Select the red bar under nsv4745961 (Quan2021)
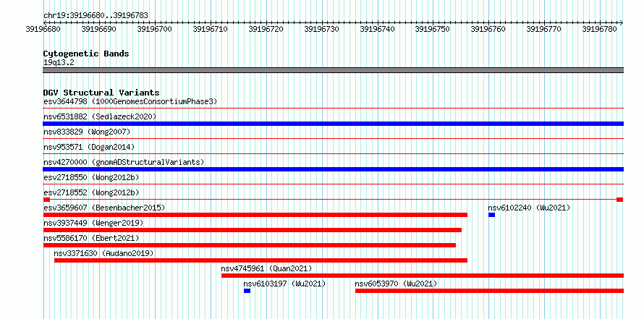The width and height of the screenshot is (644, 319). [423, 276]
